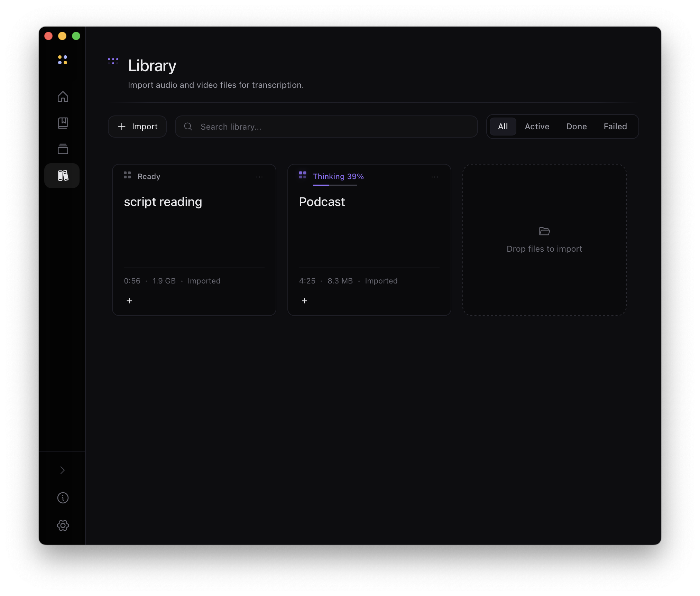
Task: Minimize the window with yellow button
Action: coord(62,36)
